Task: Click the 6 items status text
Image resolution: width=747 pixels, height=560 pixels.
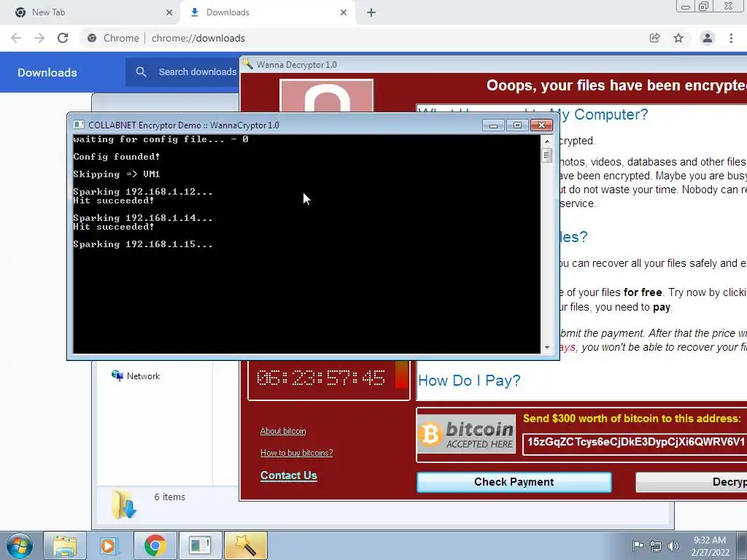Action: pyautogui.click(x=169, y=497)
